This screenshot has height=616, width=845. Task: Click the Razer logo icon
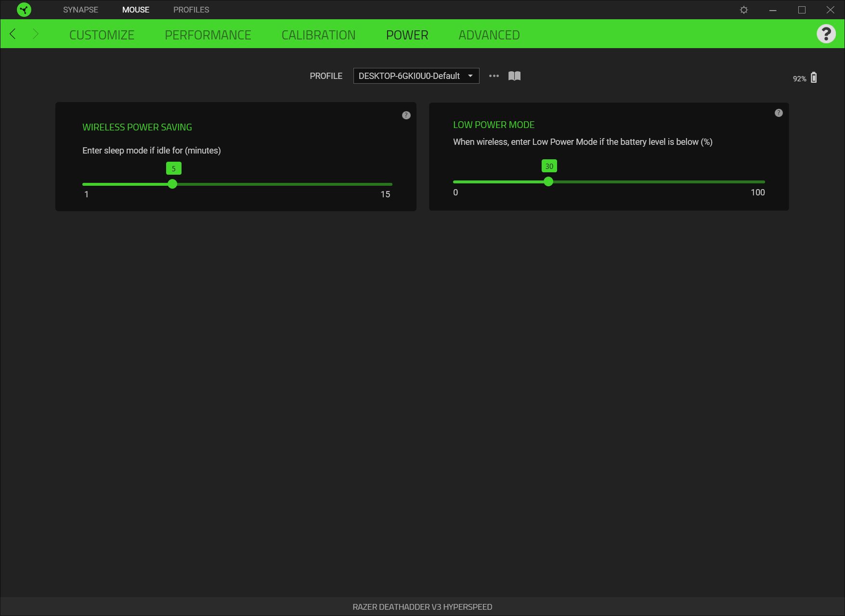24,10
